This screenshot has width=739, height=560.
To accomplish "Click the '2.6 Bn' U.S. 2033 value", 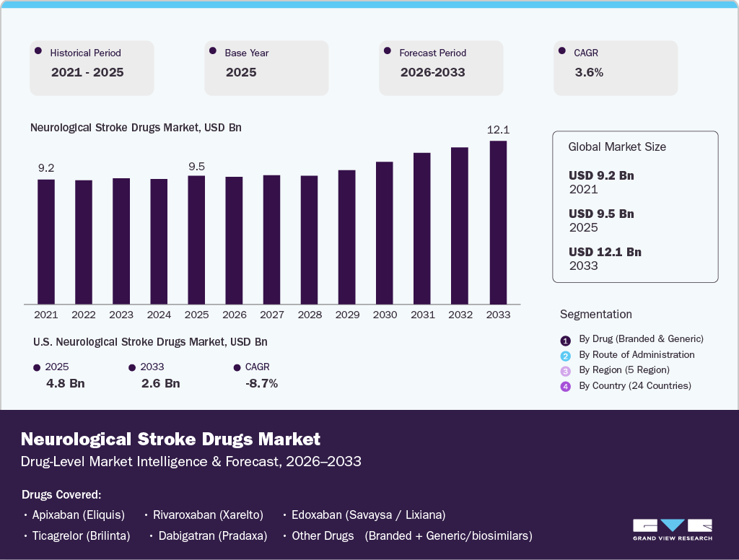I will tap(161, 383).
